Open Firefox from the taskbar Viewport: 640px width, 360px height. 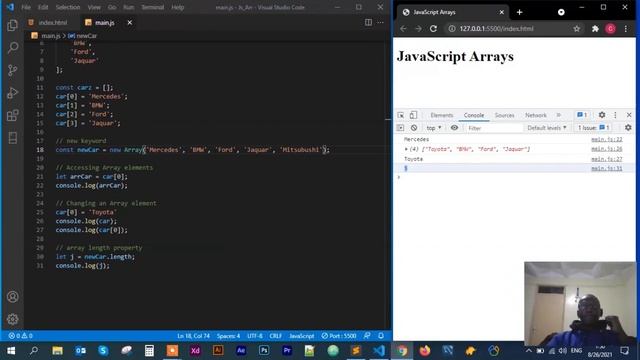tap(424, 351)
